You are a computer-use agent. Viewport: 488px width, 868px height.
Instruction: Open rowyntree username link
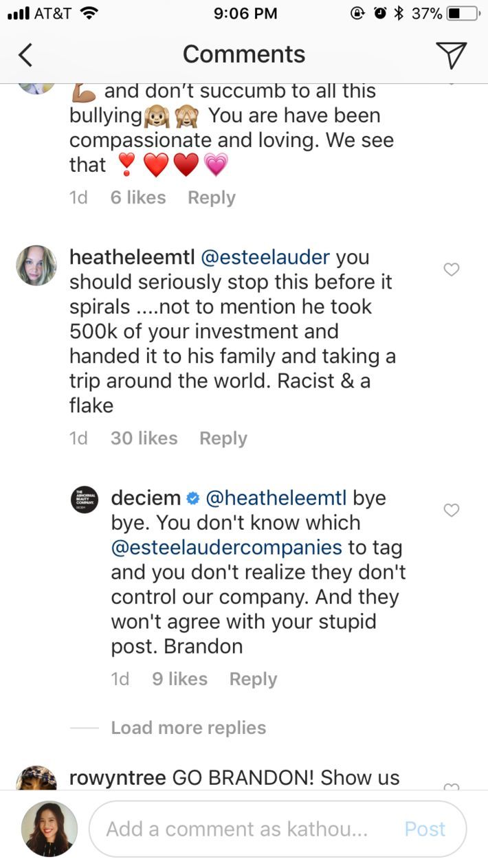point(118,778)
